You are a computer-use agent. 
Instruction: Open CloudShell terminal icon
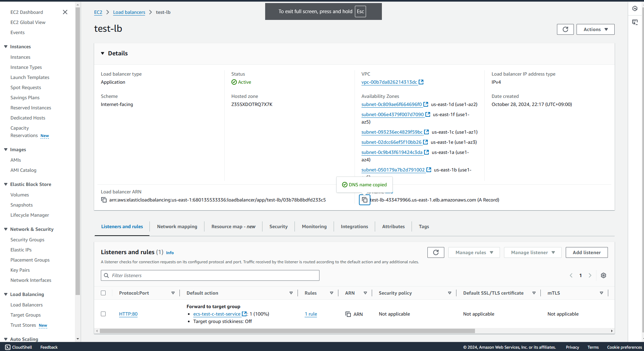[x=8, y=347]
